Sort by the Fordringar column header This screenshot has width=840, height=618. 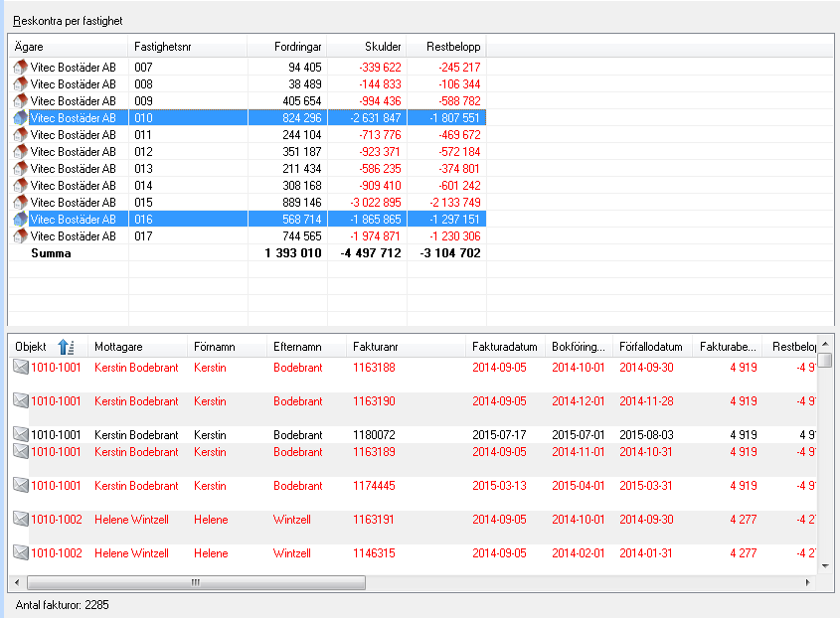tap(287, 47)
